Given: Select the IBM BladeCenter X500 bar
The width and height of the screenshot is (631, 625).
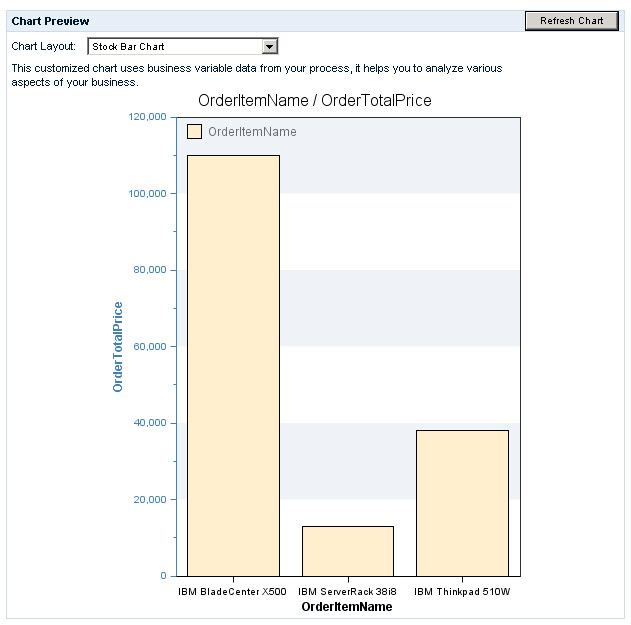Looking at the screenshot, I should (x=233, y=365).
